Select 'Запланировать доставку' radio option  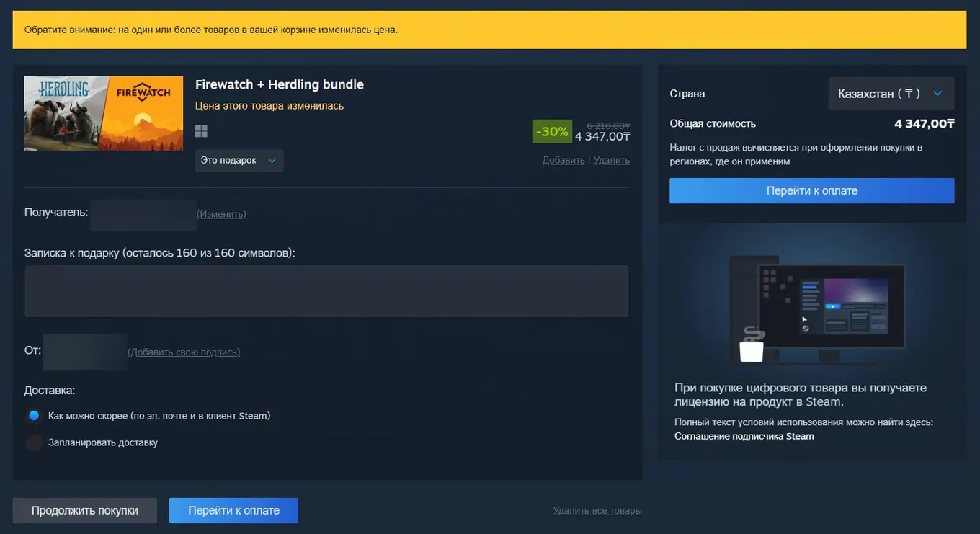(34, 442)
